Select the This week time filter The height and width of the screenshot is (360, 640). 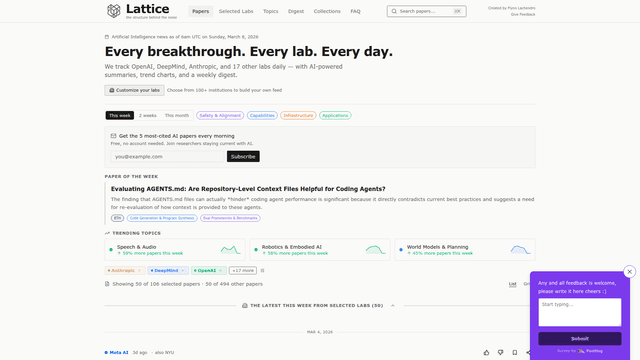point(120,116)
